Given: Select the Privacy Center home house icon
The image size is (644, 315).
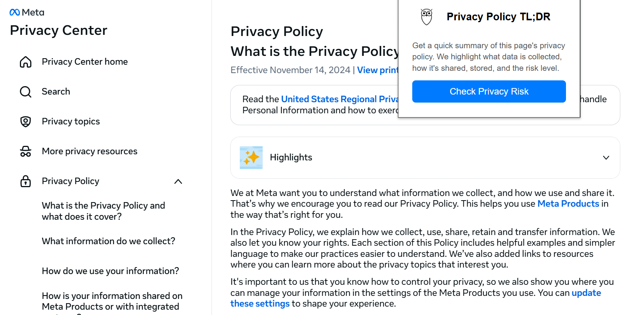Looking at the screenshot, I should coord(25,61).
